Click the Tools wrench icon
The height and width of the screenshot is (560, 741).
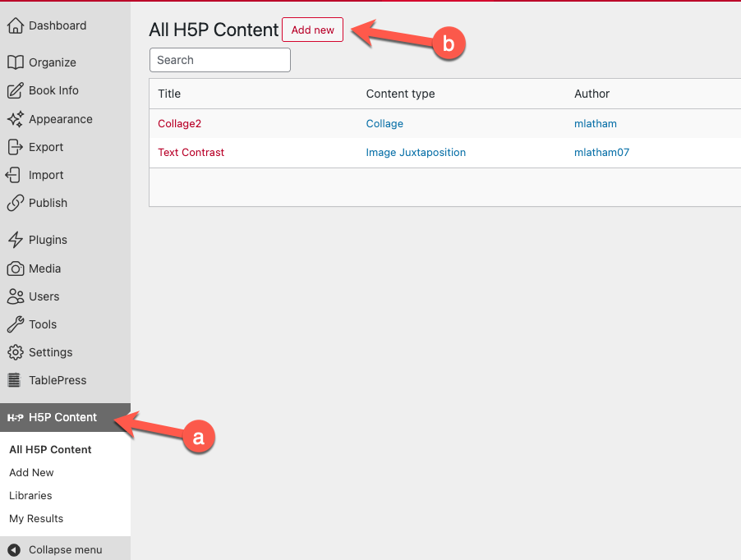(x=15, y=324)
